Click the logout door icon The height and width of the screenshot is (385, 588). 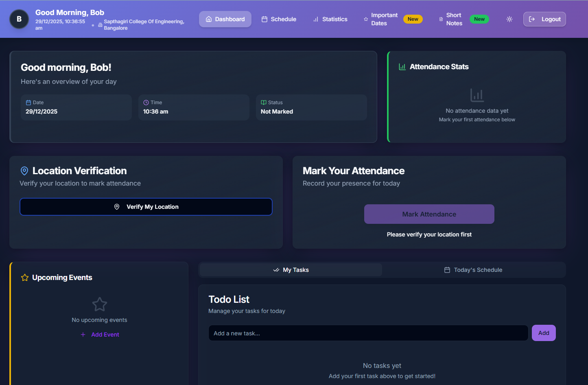click(531, 19)
